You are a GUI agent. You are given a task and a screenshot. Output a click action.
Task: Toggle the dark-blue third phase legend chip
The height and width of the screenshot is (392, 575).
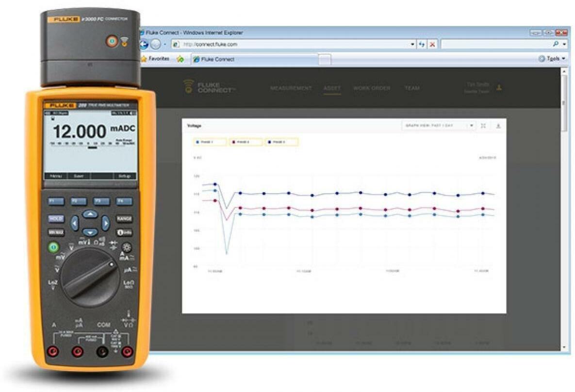click(281, 142)
